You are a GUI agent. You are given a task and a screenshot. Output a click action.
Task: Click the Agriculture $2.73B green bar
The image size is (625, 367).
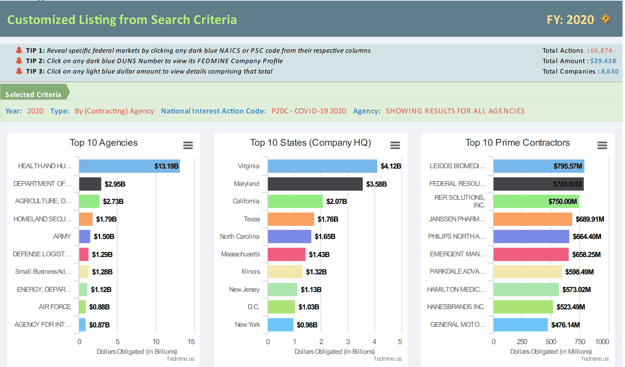tap(89, 201)
